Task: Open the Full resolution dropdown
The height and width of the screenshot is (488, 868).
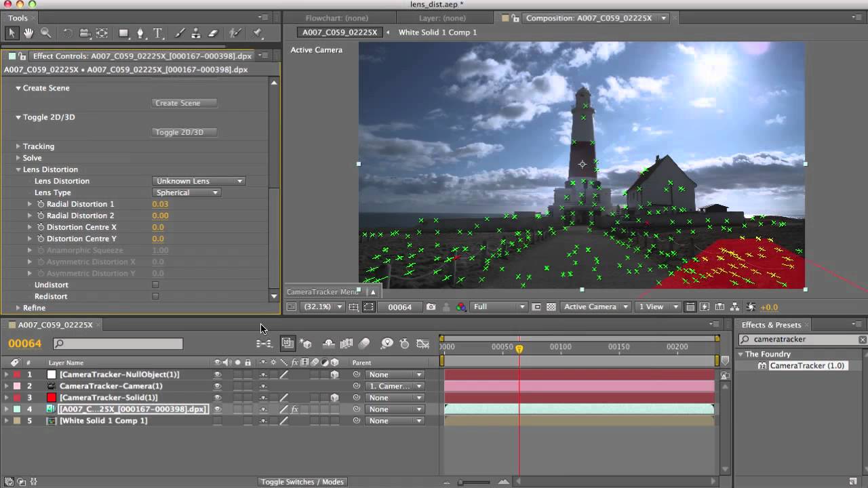Action: click(x=499, y=307)
